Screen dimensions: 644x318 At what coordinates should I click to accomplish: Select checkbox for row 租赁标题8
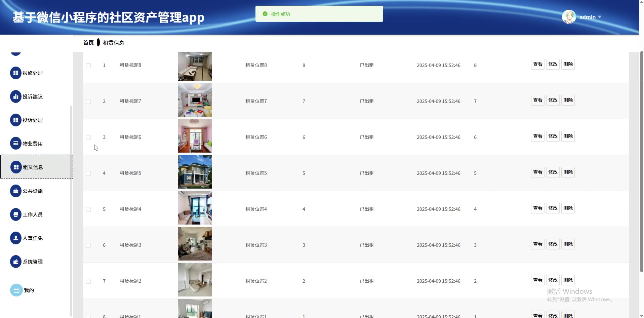[88, 66]
